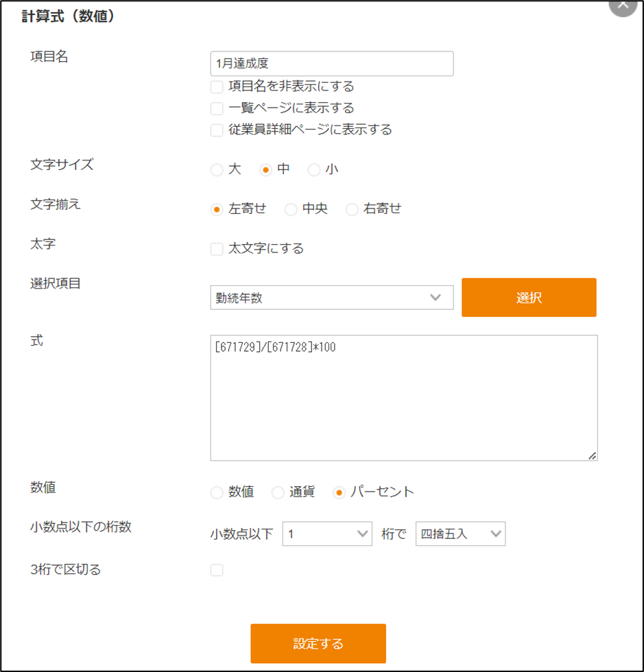The height and width of the screenshot is (672, 644).
Task: Tick 従業員詳細ページに表示する checkbox
Action: tap(217, 130)
